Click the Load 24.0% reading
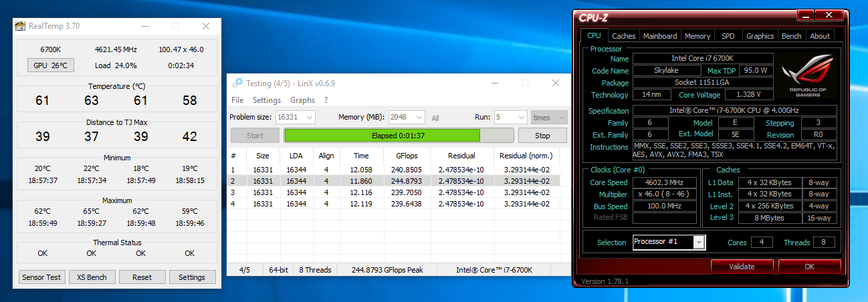The width and height of the screenshot is (868, 302). point(116,65)
